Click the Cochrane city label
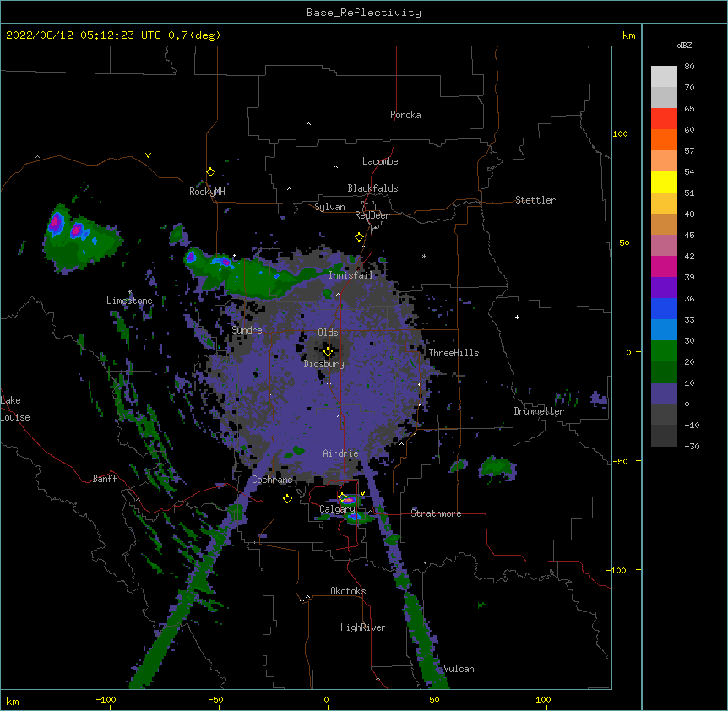 pyautogui.click(x=272, y=480)
